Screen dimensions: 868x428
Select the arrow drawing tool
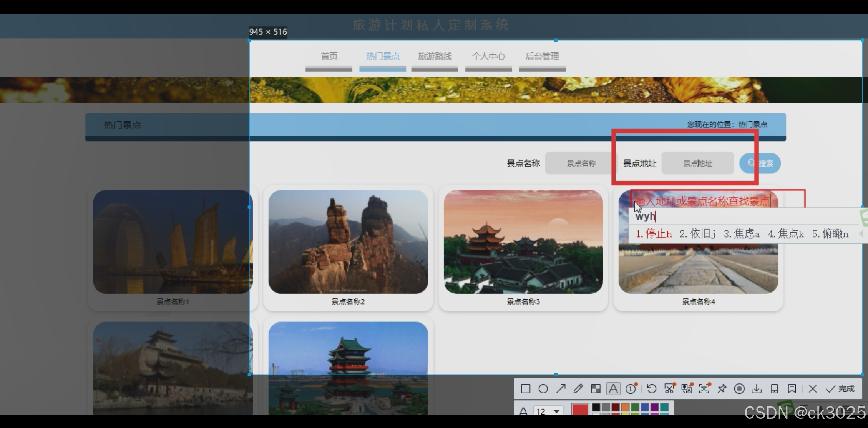click(561, 389)
